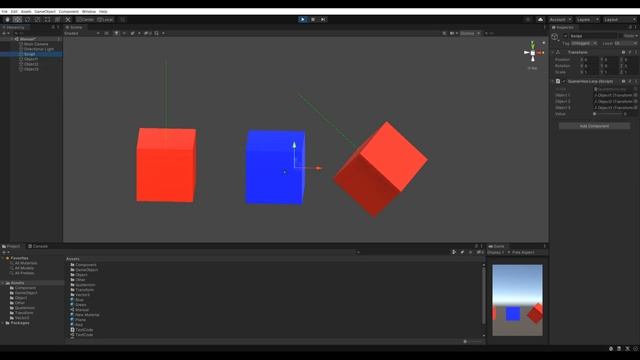Open the Account dropdown
Screen dimensions: 640x360
(x=560, y=20)
